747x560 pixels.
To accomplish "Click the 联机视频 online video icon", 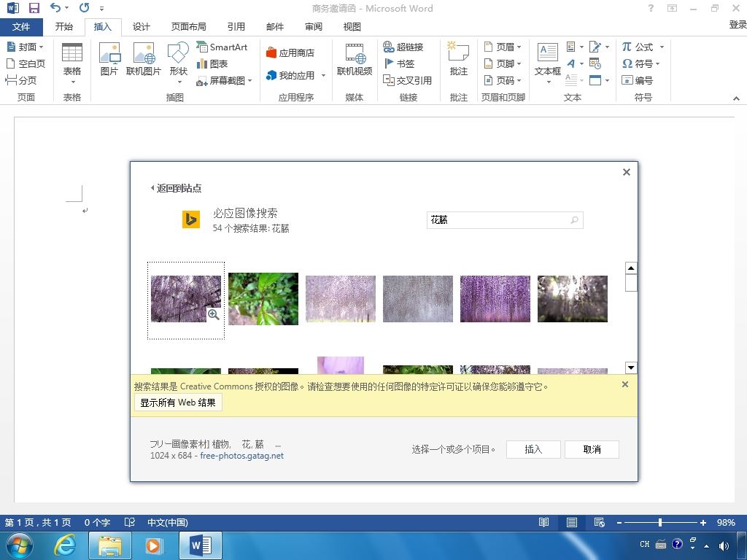I will [x=354, y=59].
